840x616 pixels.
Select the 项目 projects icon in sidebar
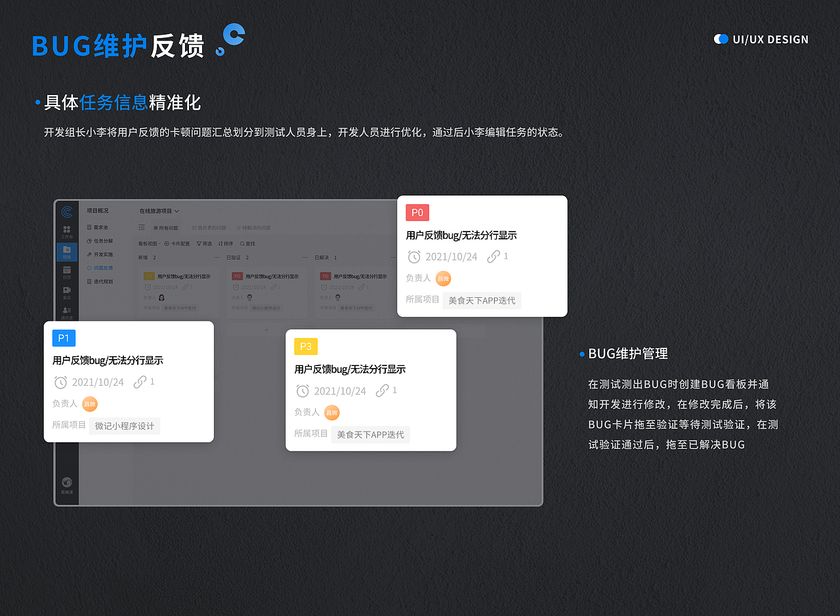[66, 249]
